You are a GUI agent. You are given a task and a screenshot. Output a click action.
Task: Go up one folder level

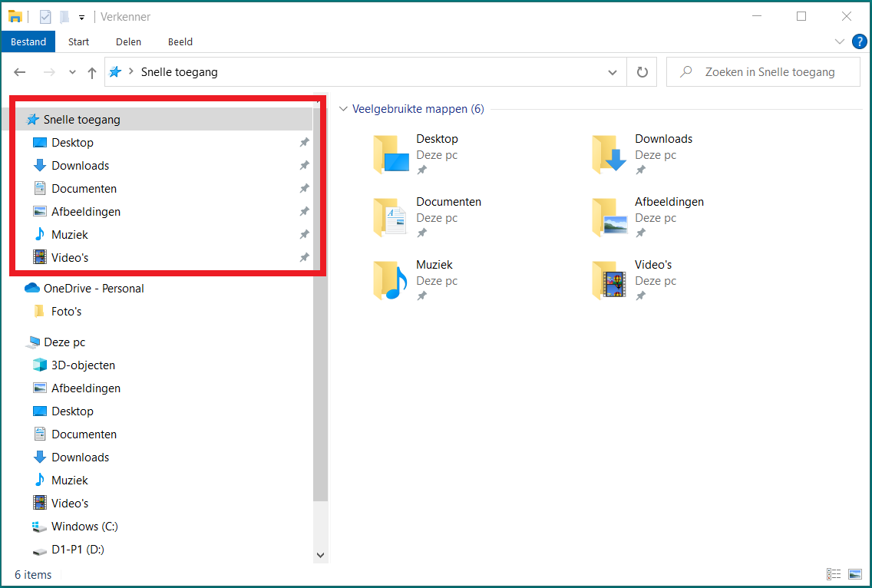click(x=92, y=72)
